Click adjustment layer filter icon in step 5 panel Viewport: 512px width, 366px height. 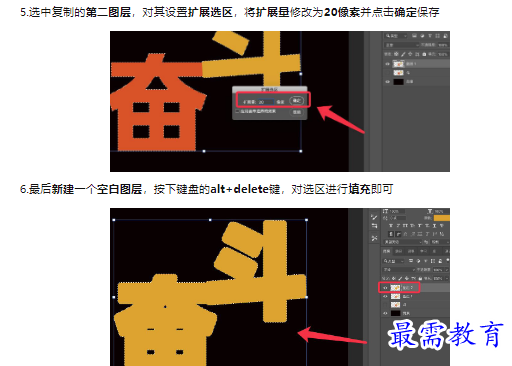pyautogui.click(x=422, y=35)
